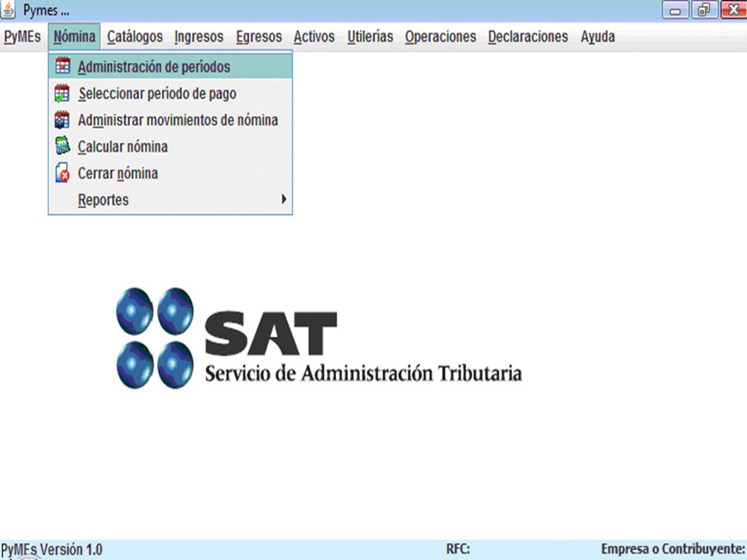This screenshot has height=560, width=747.
Task: Click Empresa o Contribuyente: status label
Action: point(672,549)
